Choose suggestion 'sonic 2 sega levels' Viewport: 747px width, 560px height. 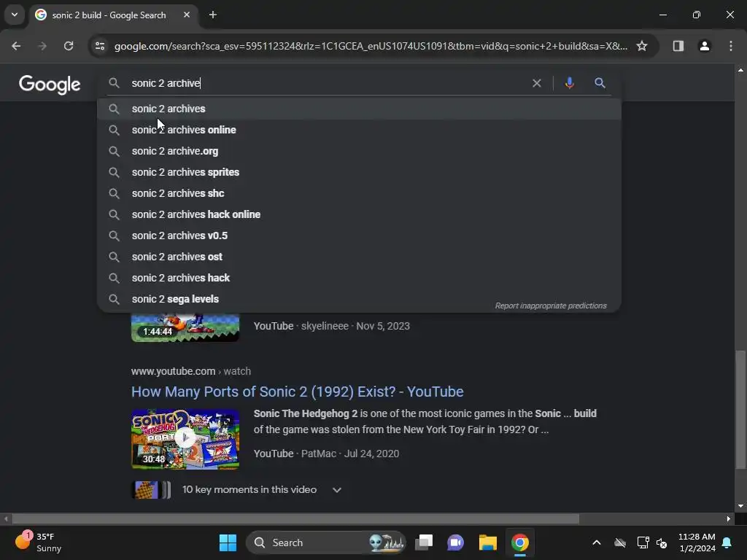359,299
